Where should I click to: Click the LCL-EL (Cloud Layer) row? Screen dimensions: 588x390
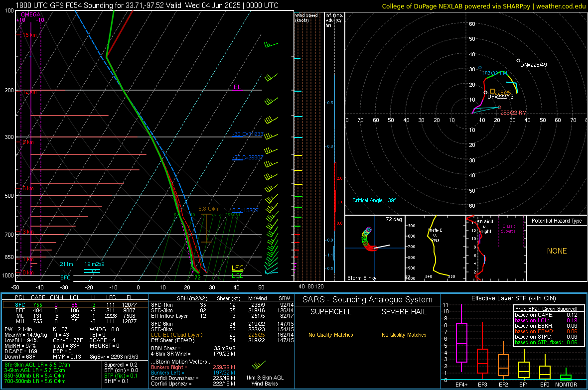click(x=222, y=335)
